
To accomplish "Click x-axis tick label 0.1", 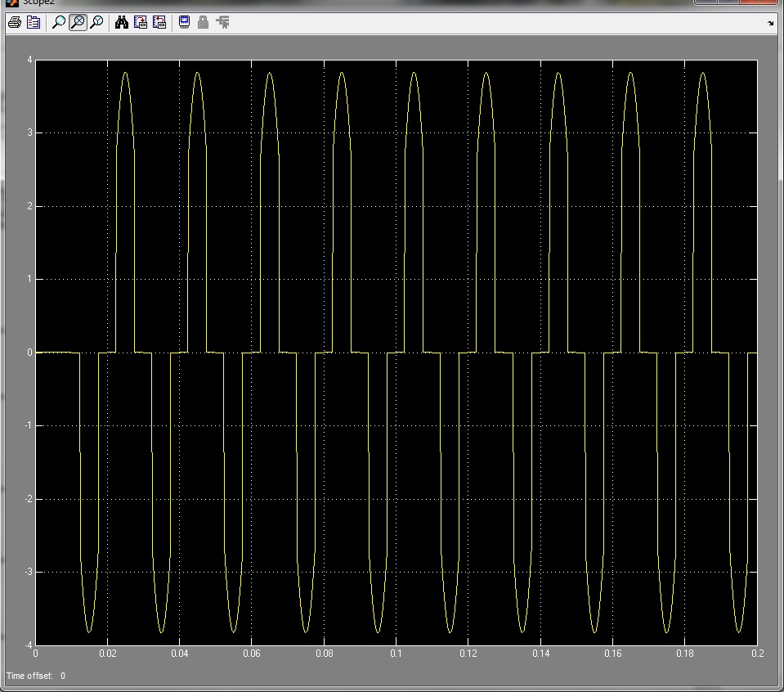I will click(x=396, y=654).
